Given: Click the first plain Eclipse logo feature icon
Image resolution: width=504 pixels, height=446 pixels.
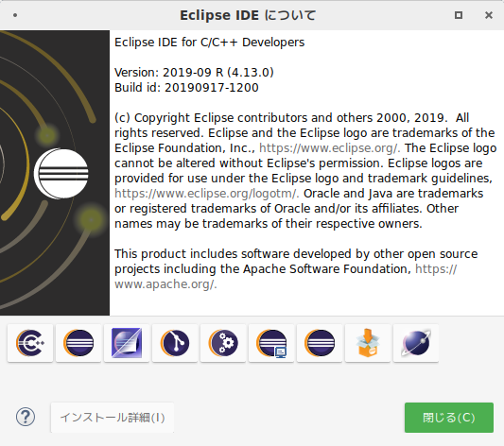Looking at the screenshot, I should tap(78, 343).
